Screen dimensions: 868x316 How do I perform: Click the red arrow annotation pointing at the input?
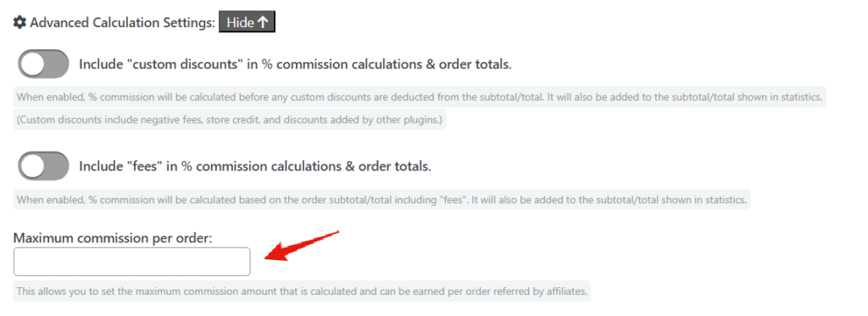tap(303, 245)
